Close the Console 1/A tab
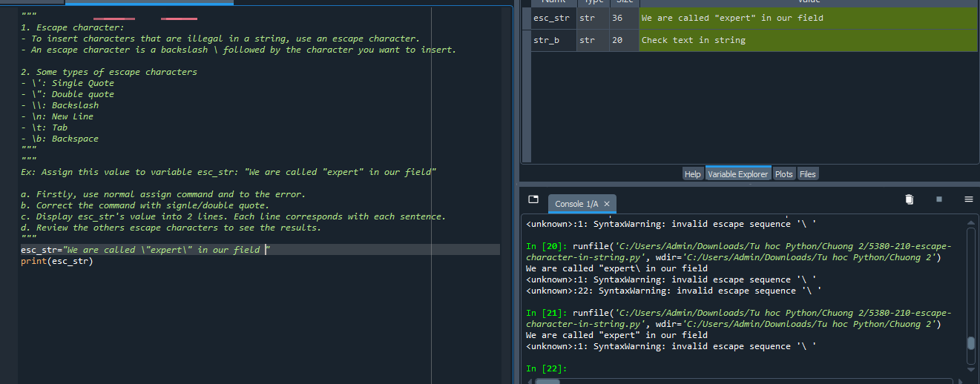The image size is (980, 384). click(607, 204)
